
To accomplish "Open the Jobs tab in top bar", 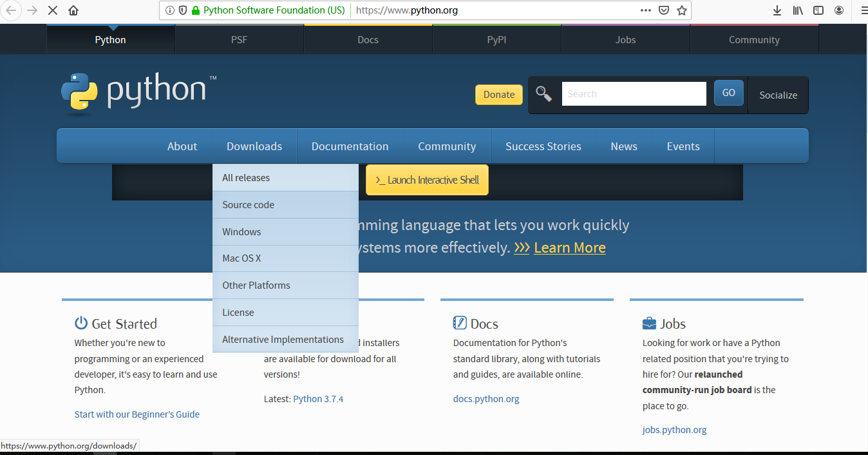I will click(626, 39).
